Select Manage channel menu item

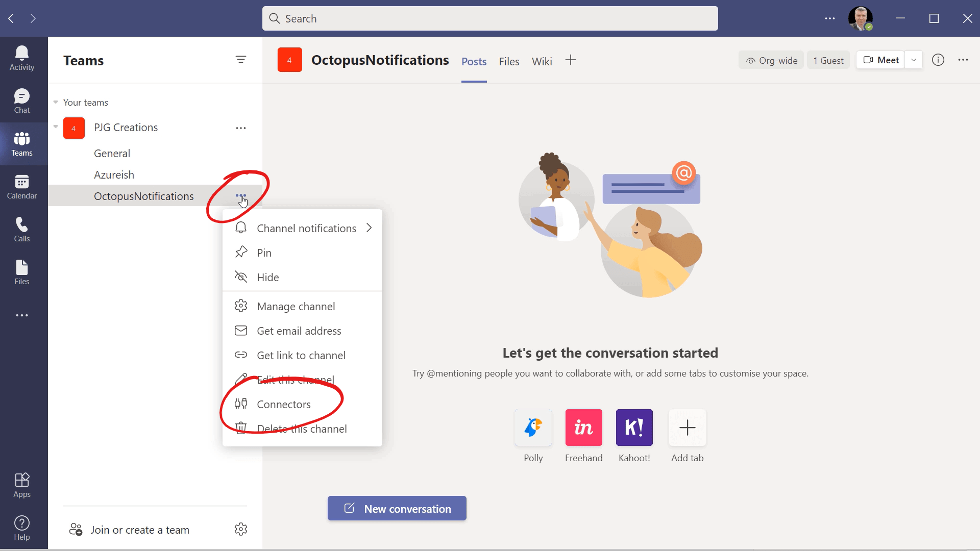click(x=302, y=306)
